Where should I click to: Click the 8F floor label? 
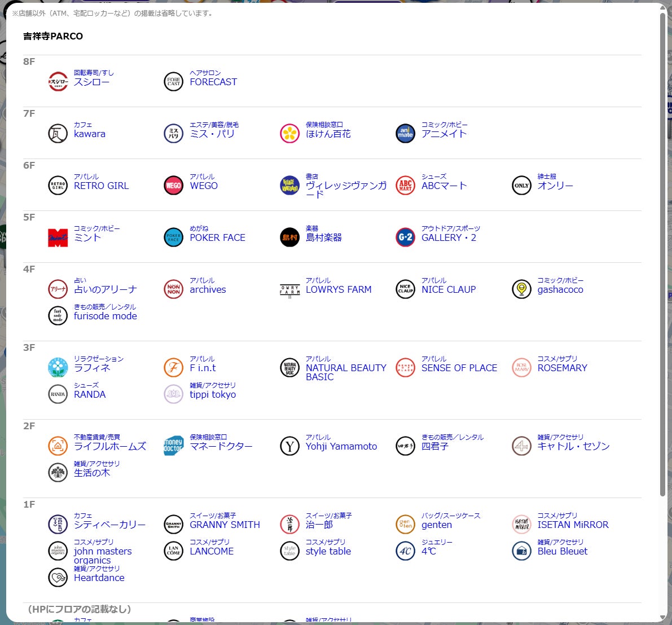coord(29,61)
